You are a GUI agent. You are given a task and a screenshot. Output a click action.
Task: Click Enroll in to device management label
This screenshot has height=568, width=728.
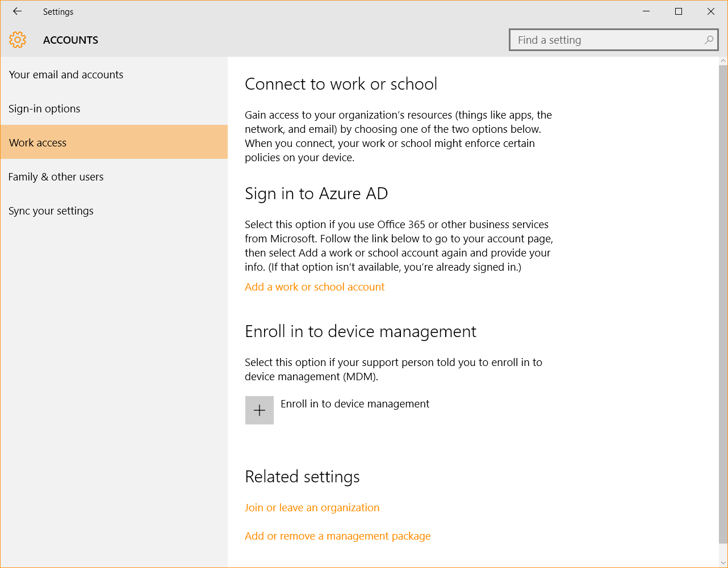(355, 404)
